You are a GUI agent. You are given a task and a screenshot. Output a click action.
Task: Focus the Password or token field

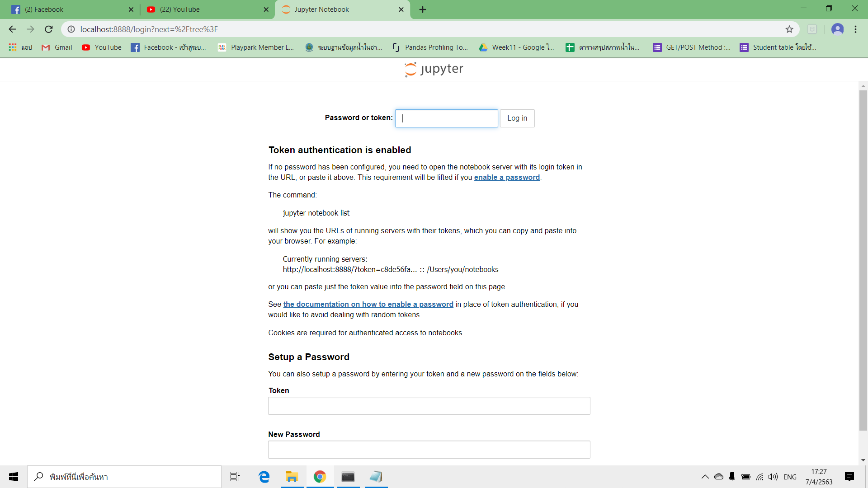tap(446, 118)
